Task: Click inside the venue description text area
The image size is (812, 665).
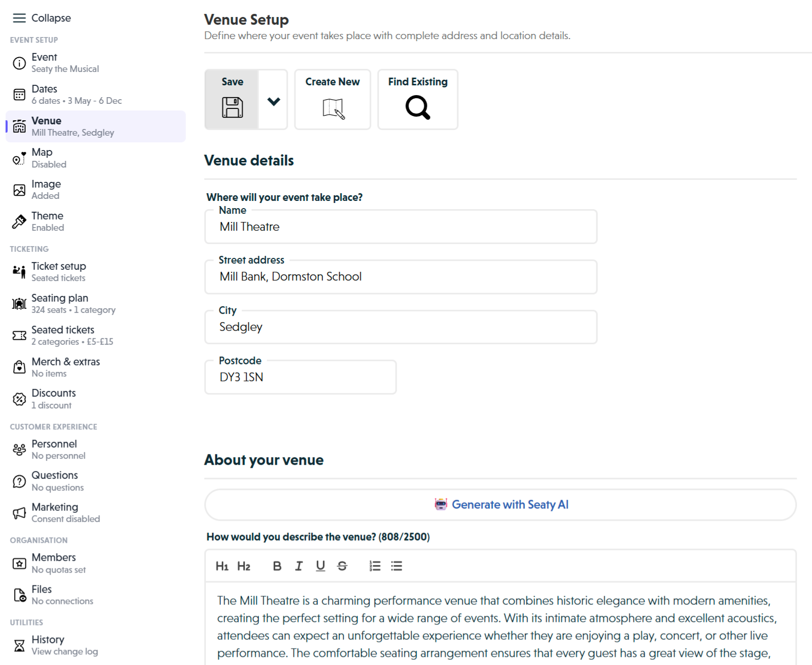Action: (500, 624)
